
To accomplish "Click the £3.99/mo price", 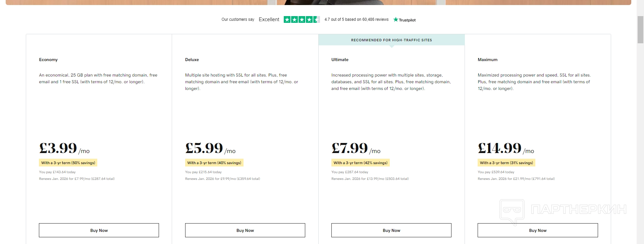I will click(x=64, y=148).
